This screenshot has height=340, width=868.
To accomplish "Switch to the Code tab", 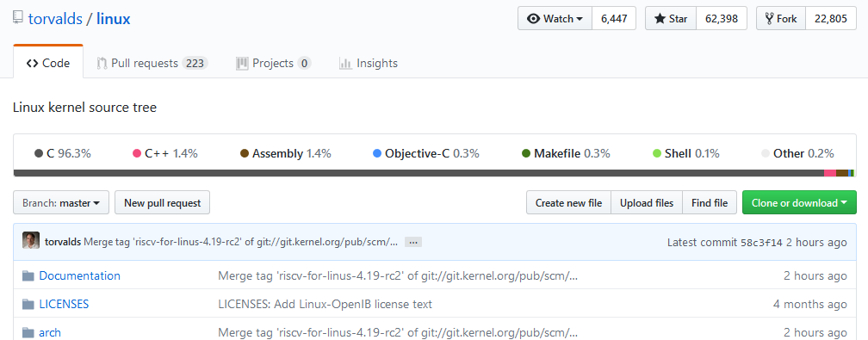I will [x=48, y=63].
